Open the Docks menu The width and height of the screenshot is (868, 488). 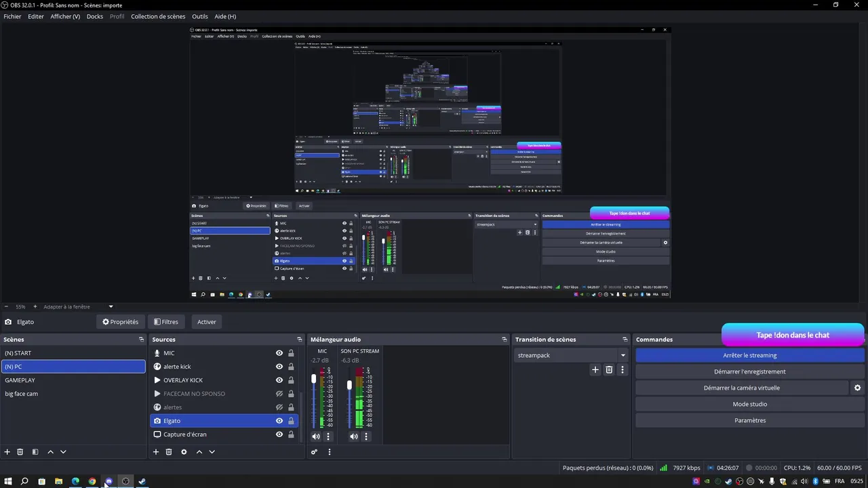pos(95,16)
